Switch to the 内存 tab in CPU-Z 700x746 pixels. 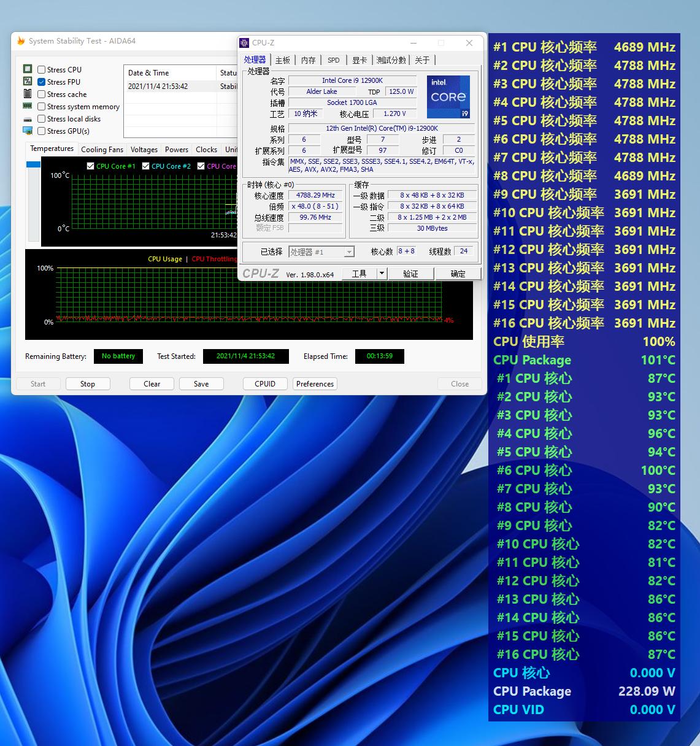pos(308,60)
